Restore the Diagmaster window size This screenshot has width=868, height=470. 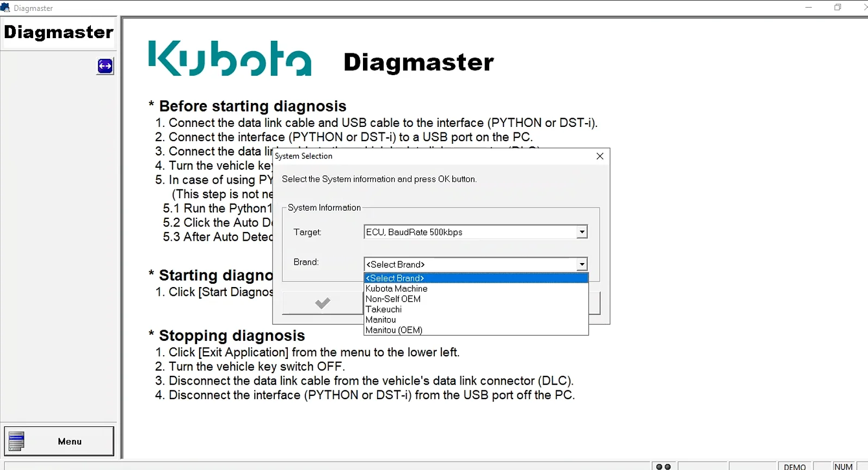point(838,8)
